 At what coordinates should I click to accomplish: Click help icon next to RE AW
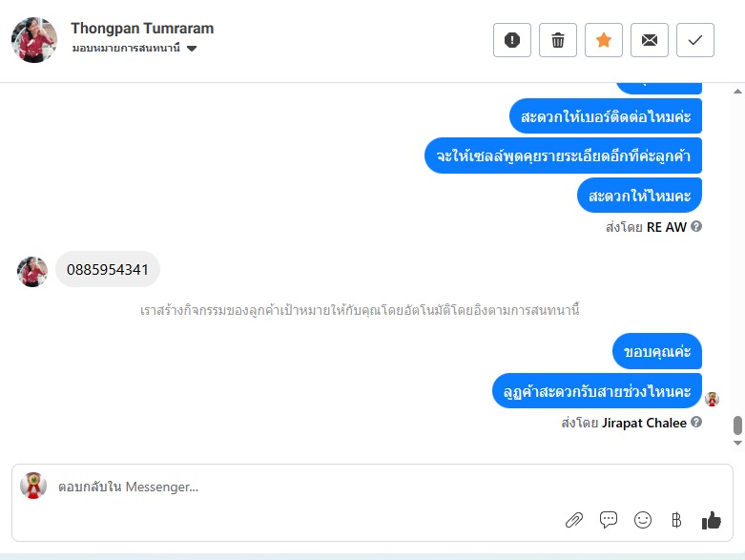point(696,226)
